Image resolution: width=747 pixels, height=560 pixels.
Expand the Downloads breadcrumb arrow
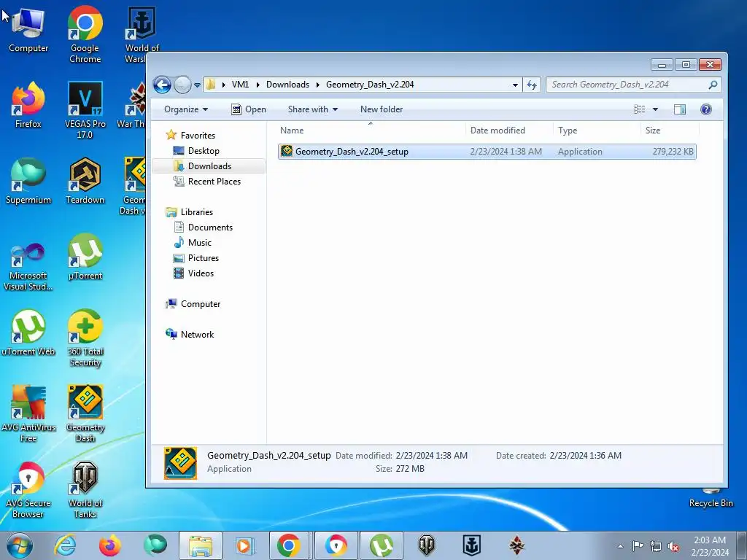[x=318, y=85]
